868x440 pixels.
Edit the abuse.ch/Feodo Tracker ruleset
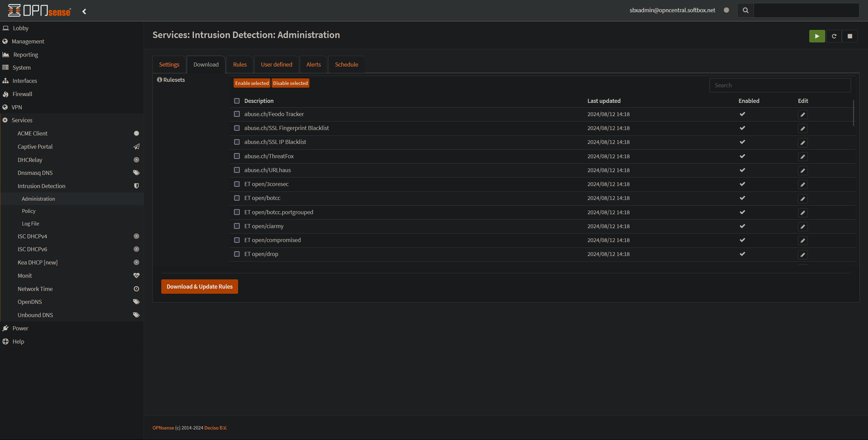[802, 115]
